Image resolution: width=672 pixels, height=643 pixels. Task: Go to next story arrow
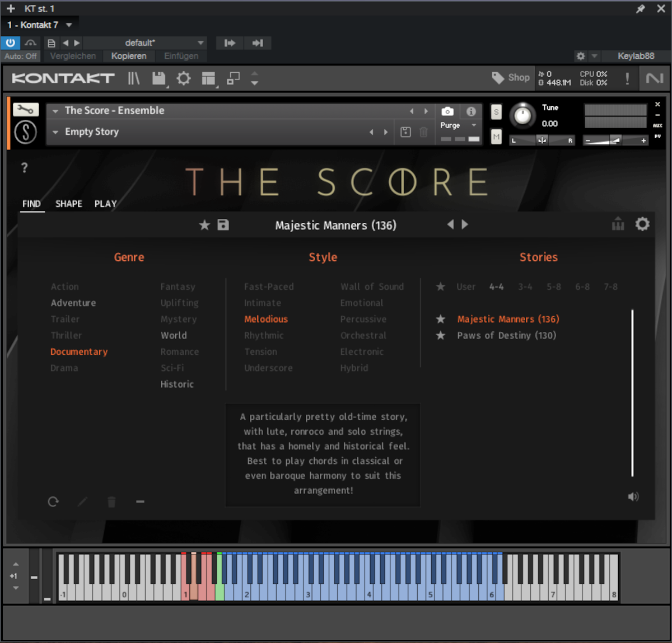pos(465,224)
